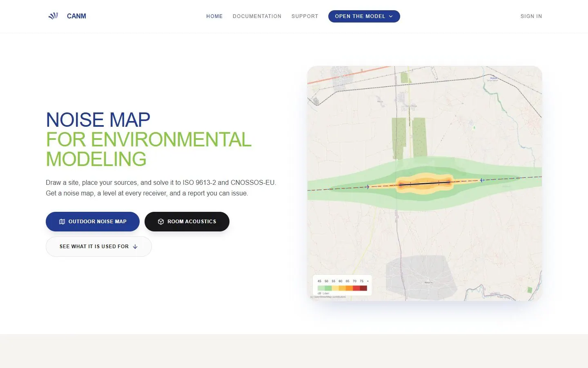Click the Sign In link

tap(531, 16)
